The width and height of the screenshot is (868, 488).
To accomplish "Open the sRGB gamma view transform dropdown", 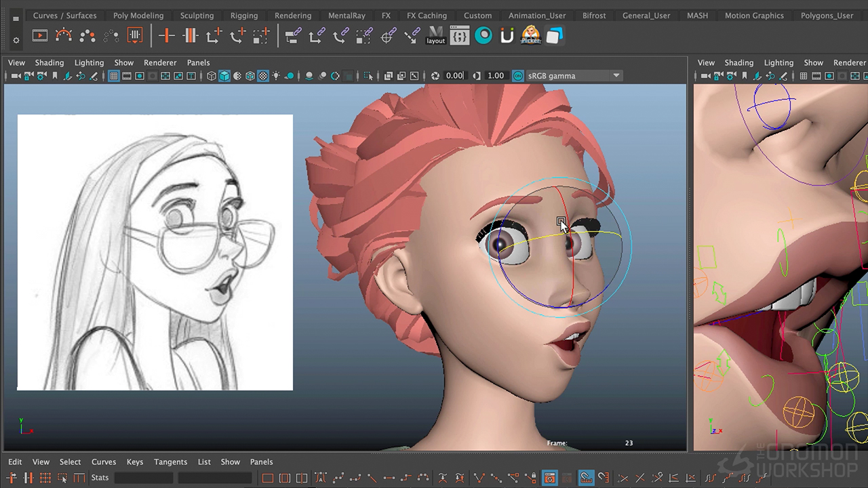I will tap(574, 76).
